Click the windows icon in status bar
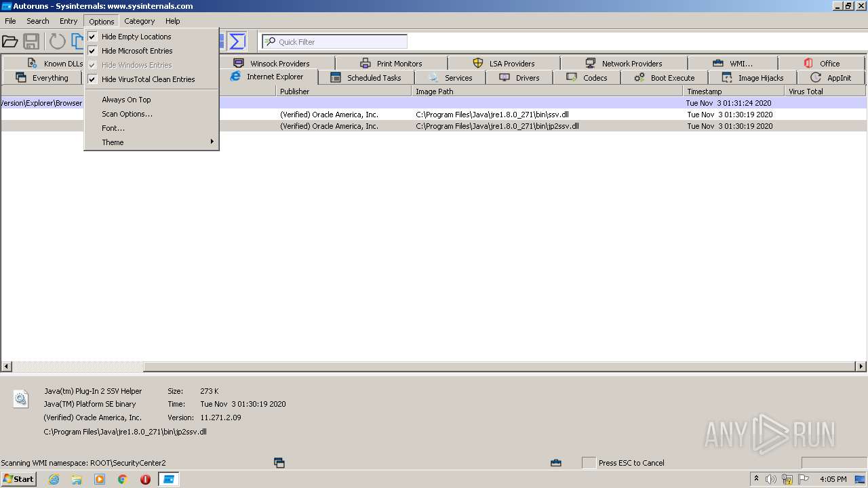Viewport: 868px width, 488px height. click(x=279, y=463)
